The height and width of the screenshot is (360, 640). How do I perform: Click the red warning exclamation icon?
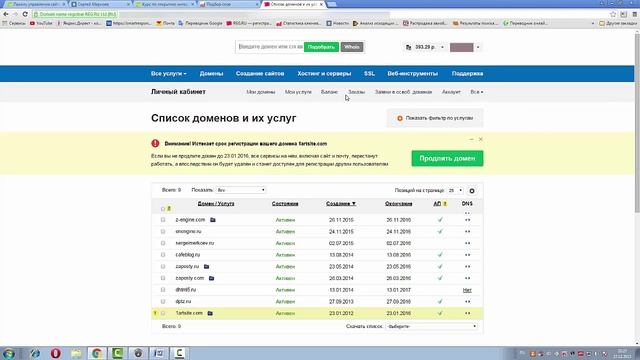[155, 143]
